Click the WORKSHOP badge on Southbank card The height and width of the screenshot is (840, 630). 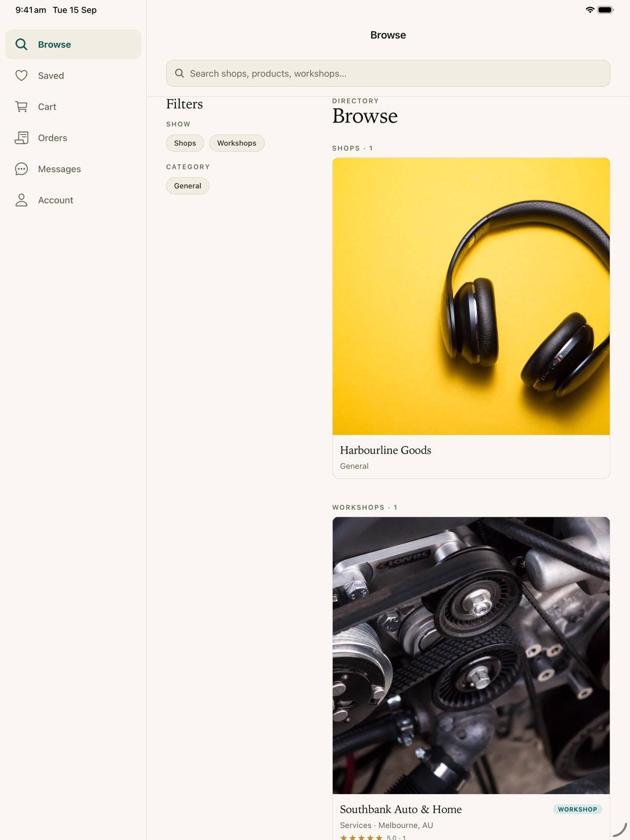coord(578,809)
